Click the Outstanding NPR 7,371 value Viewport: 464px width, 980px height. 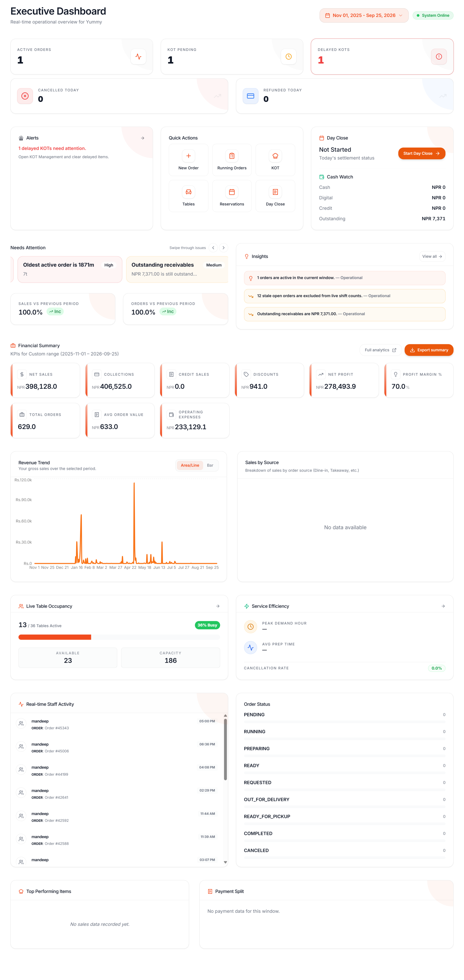[x=433, y=219]
